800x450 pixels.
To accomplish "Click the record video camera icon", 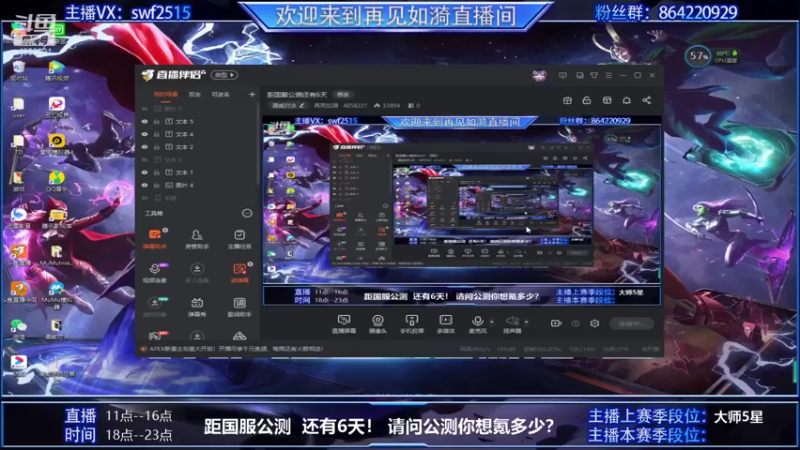I will pos(556,323).
